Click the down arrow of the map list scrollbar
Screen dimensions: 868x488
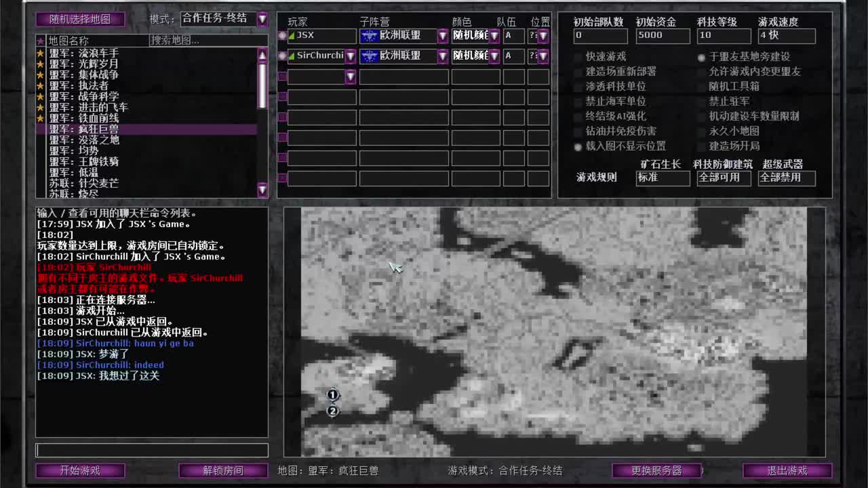click(x=262, y=190)
